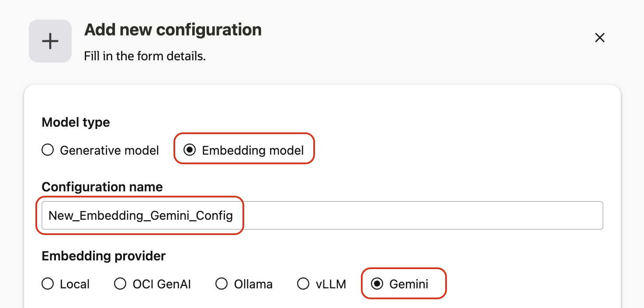This screenshot has width=644, height=308.
Task: Click the plus icon in the dialog header
Action: click(x=50, y=41)
